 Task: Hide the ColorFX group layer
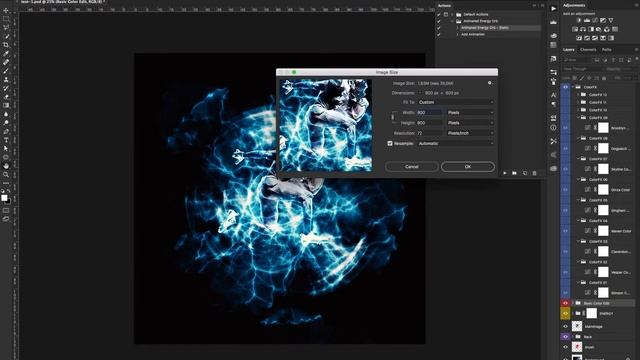click(x=565, y=87)
